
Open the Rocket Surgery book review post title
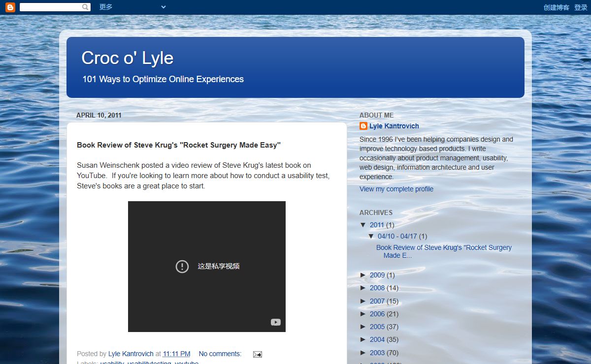point(179,145)
